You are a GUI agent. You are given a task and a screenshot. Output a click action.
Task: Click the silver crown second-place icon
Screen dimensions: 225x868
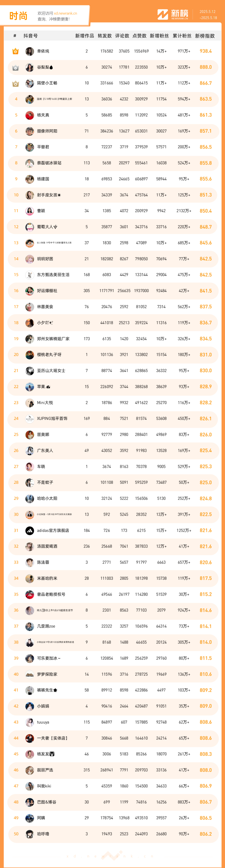coord(15,68)
